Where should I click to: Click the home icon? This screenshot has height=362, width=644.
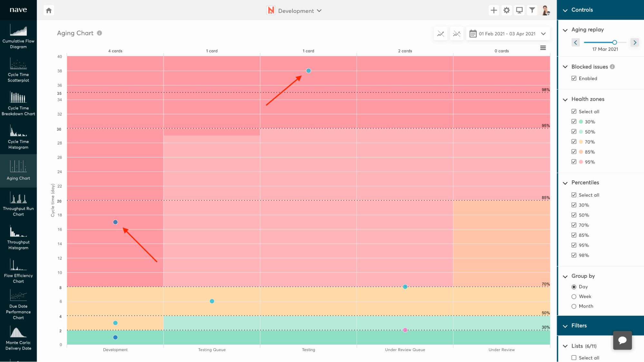[49, 11]
